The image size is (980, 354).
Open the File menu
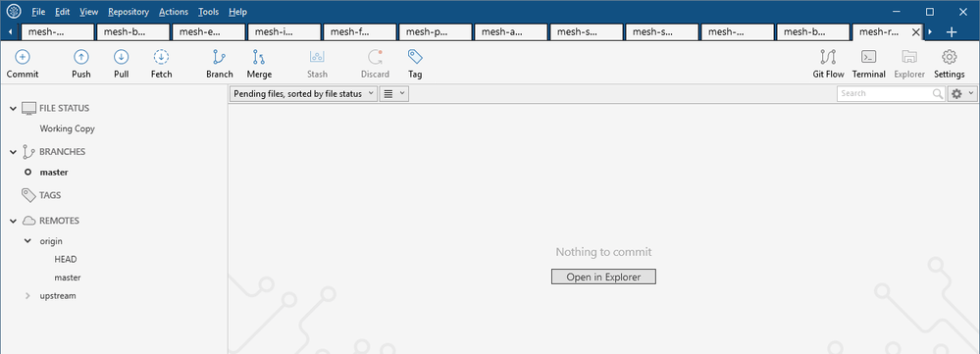[x=38, y=12]
